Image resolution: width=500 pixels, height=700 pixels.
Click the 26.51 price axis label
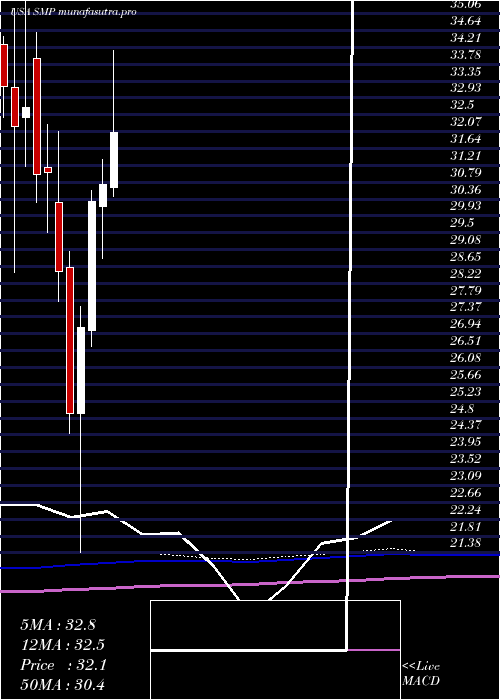pos(466,342)
